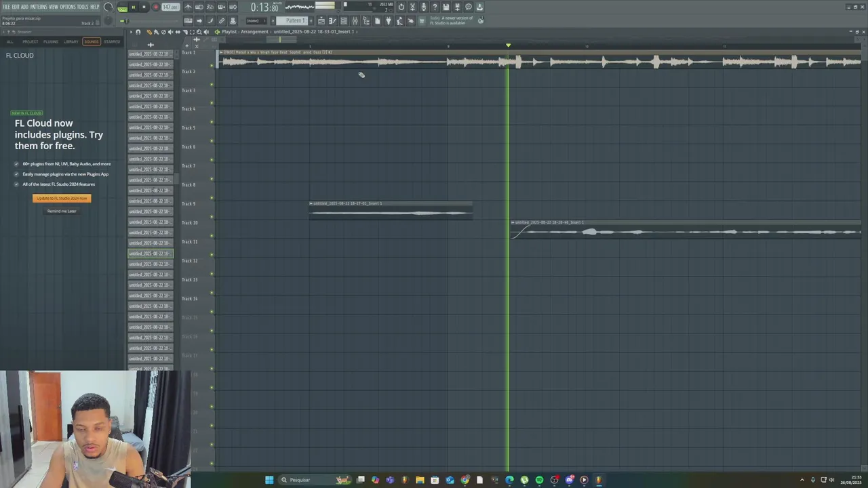Open the Channel rack view icon

click(344, 20)
